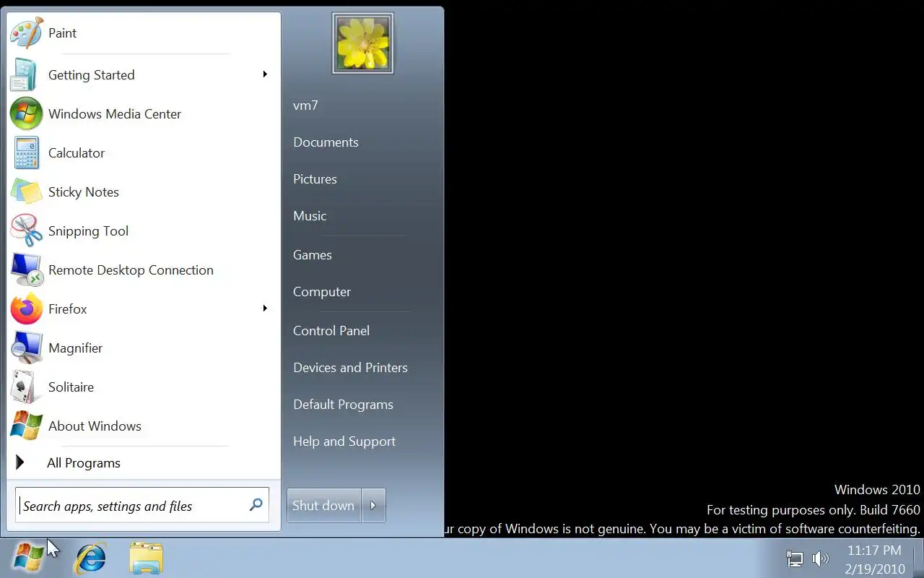The width and height of the screenshot is (924, 578).
Task: Select the Paint label text
Action: pos(62,33)
